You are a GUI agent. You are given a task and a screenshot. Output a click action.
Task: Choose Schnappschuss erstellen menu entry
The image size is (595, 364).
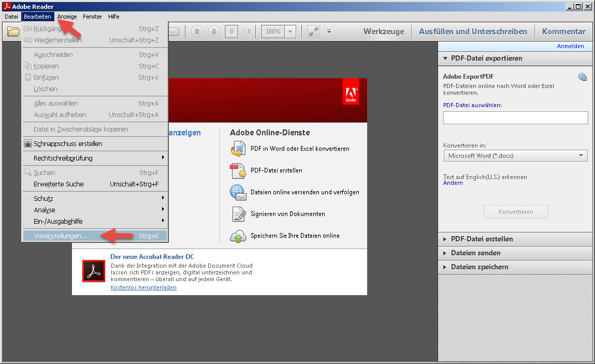(x=68, y=144)
